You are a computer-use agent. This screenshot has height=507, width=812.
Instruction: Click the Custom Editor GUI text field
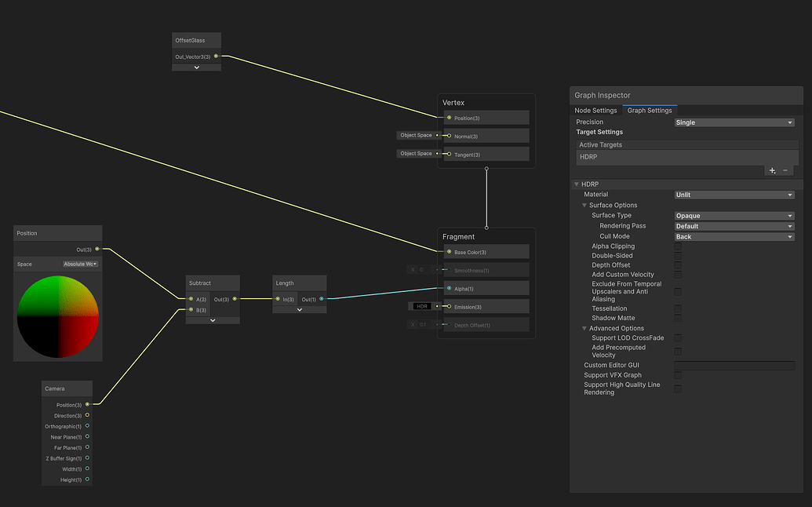coord(734,366)
